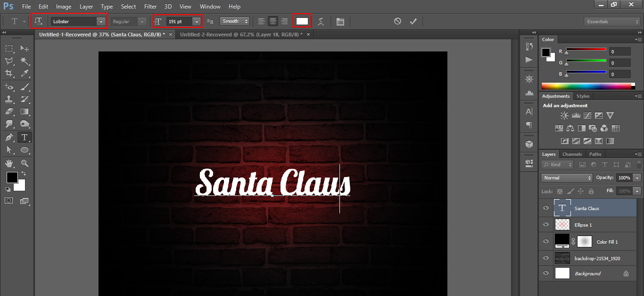Open the Lobster font family dropdown
This screenshot has height=296, width=644.
(x=101, y=22)
